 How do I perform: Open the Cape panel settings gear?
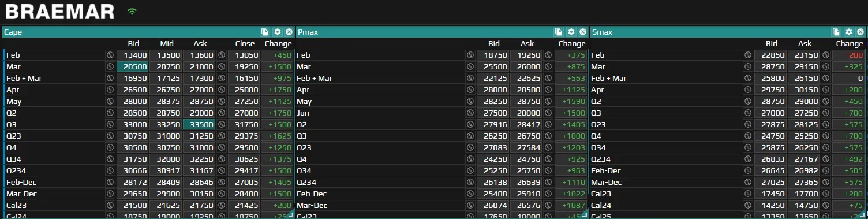point(277,32)
